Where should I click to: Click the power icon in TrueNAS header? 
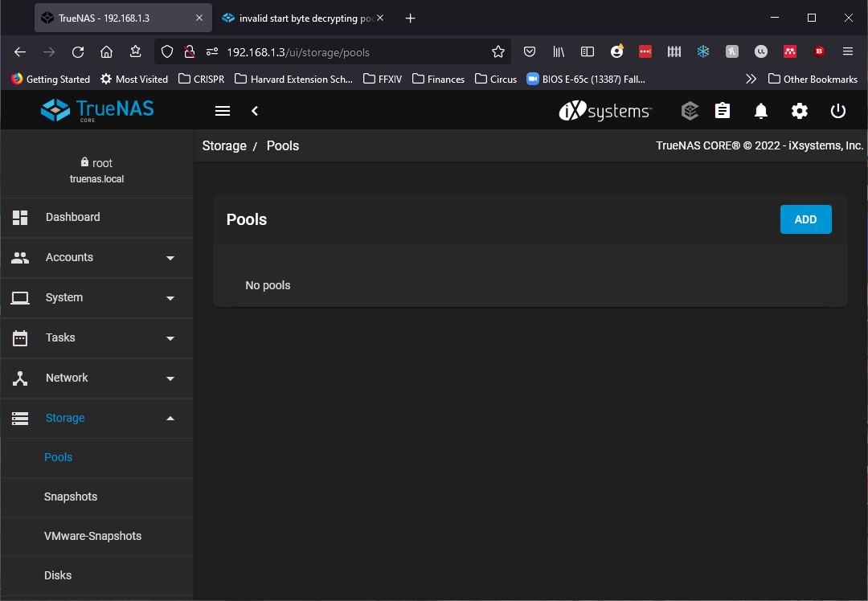point(838,111)
